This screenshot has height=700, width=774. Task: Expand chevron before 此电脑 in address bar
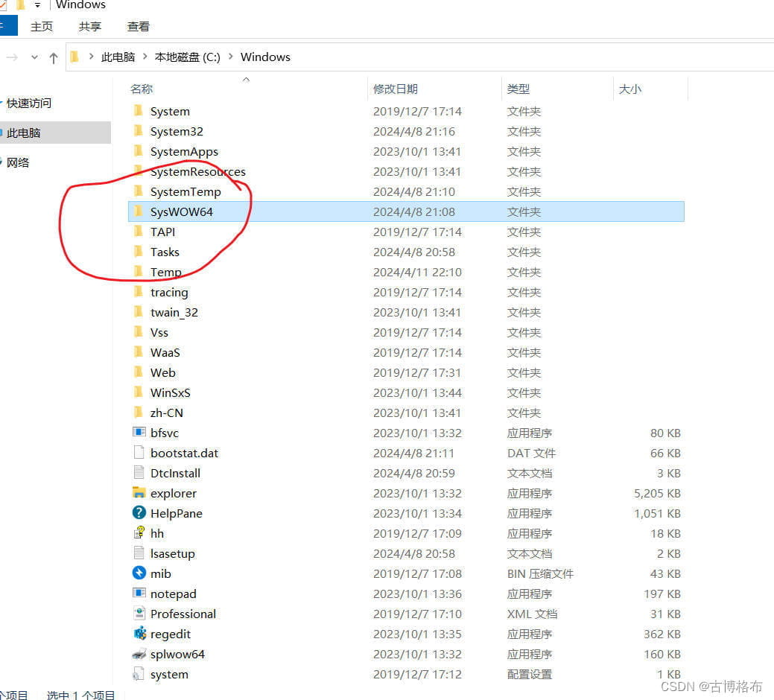92,57
